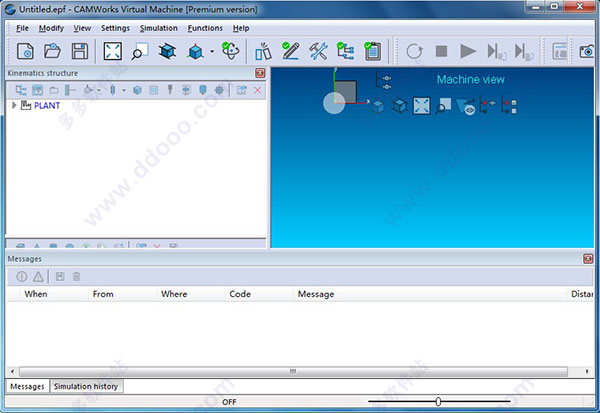Save the current file
600x413 pixels.
(80, 51)
